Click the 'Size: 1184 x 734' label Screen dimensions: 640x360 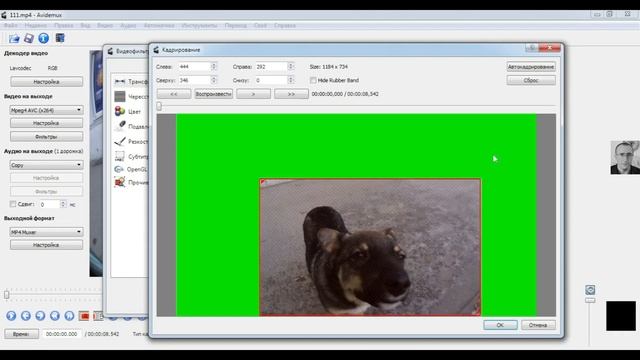(x=329, y=67)
